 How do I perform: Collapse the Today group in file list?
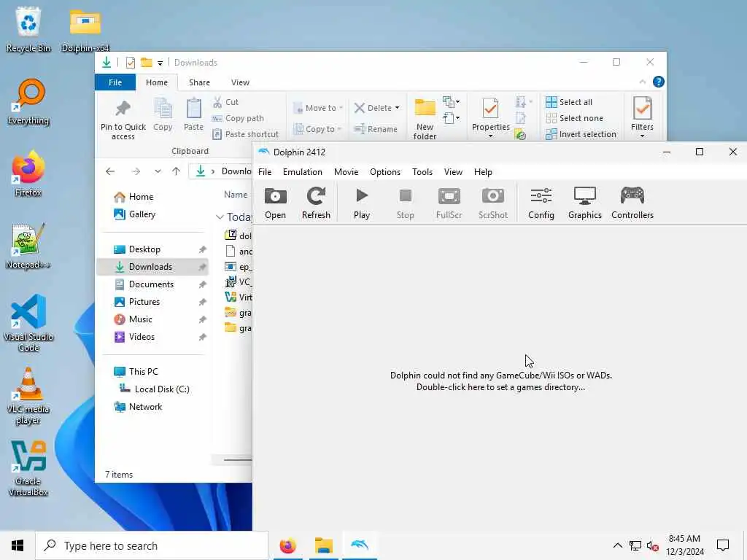pos(220,217)
